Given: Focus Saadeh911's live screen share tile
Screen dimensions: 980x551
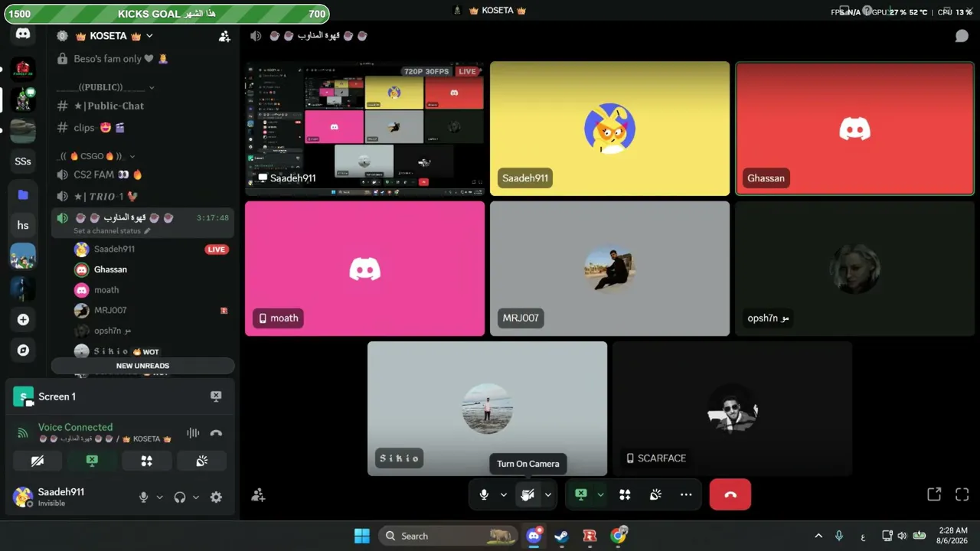Looking at the screenshot, I should 364,129.
